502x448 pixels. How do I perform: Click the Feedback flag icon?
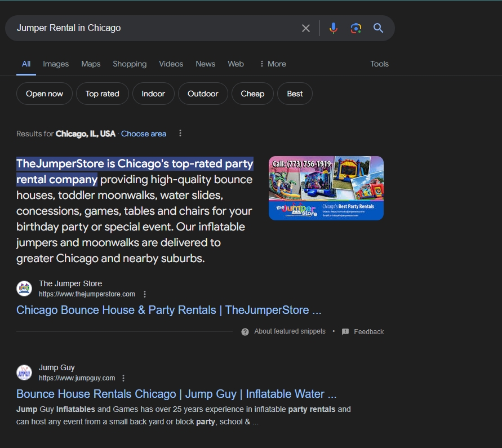coord(345,332)
